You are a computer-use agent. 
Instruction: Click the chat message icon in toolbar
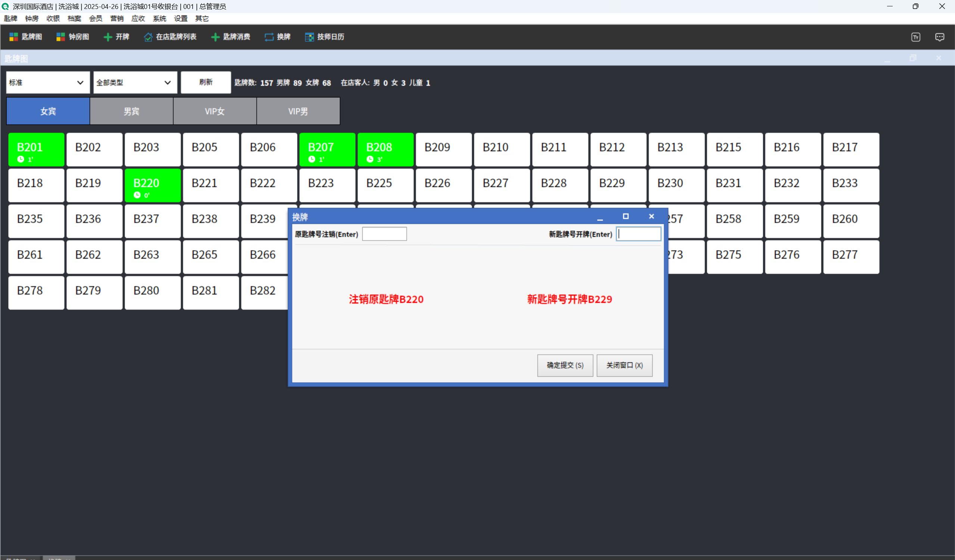tap(939, 37)
